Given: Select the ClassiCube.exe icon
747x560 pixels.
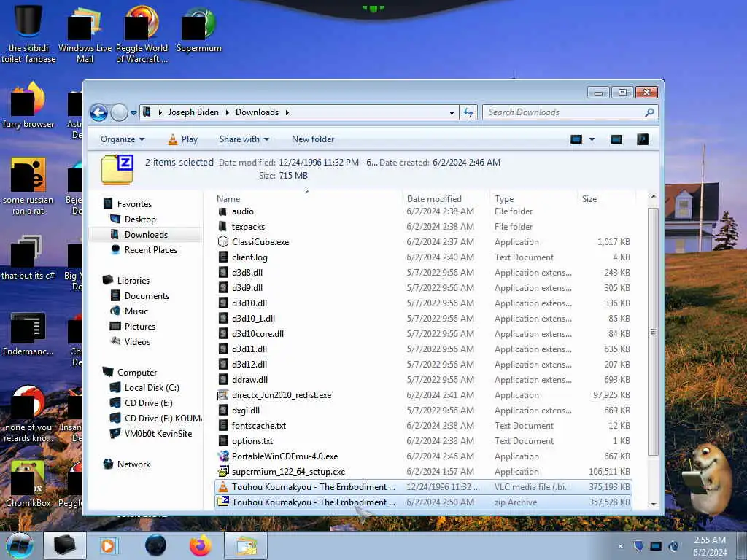Looking at the screenshot, I should (223, 242).
